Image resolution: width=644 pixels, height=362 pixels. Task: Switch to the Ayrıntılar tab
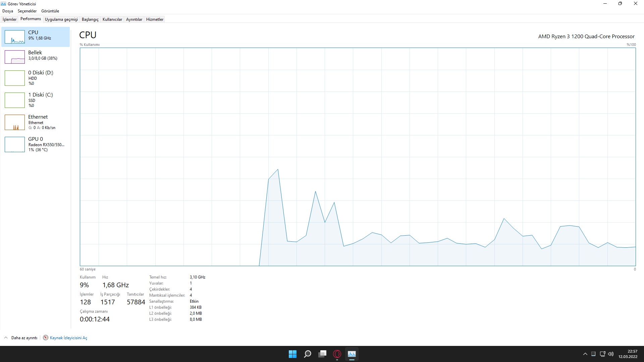pos(134,19)
